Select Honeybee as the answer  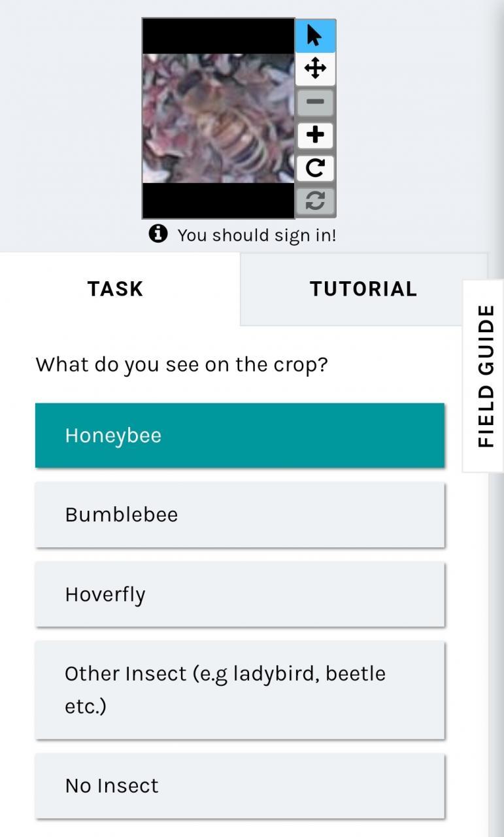click(x=240, y=436)
